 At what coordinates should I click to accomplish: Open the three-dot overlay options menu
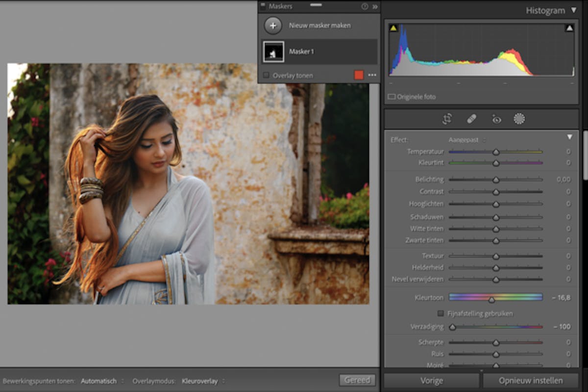point(372,75)
